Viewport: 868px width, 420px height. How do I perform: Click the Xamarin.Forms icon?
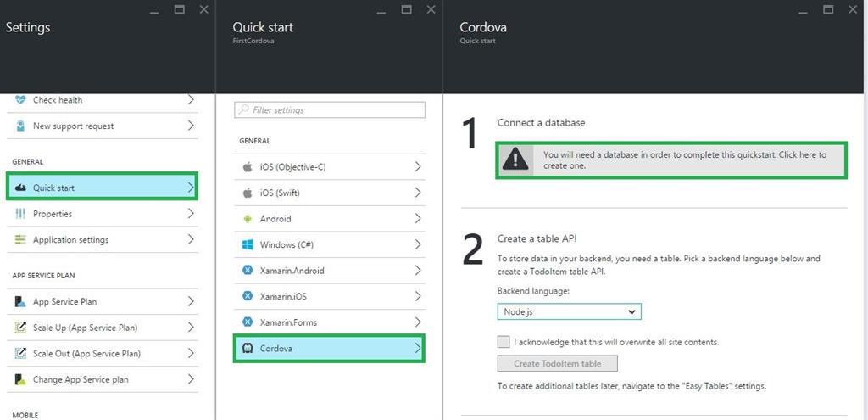(x=248, y=322)
